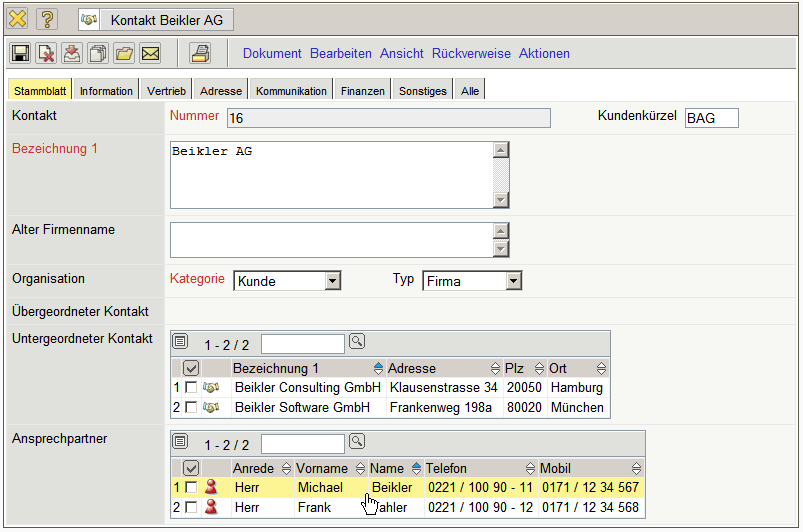Screen dimensions: 803x532
Task: Click search icon in Ansprechpartner list
Action: pyautogui.click(x=357, y=441)
